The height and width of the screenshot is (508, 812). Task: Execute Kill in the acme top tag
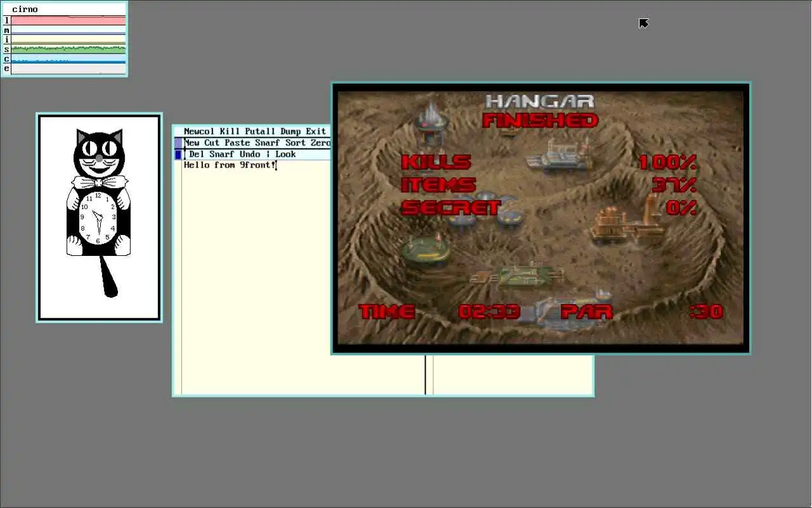tap(230, 131)
